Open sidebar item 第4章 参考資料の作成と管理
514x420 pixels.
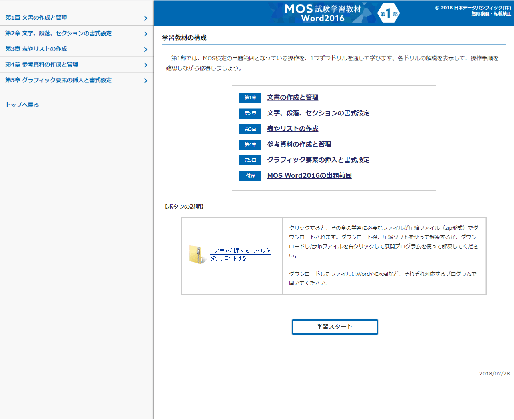[69, 64]
